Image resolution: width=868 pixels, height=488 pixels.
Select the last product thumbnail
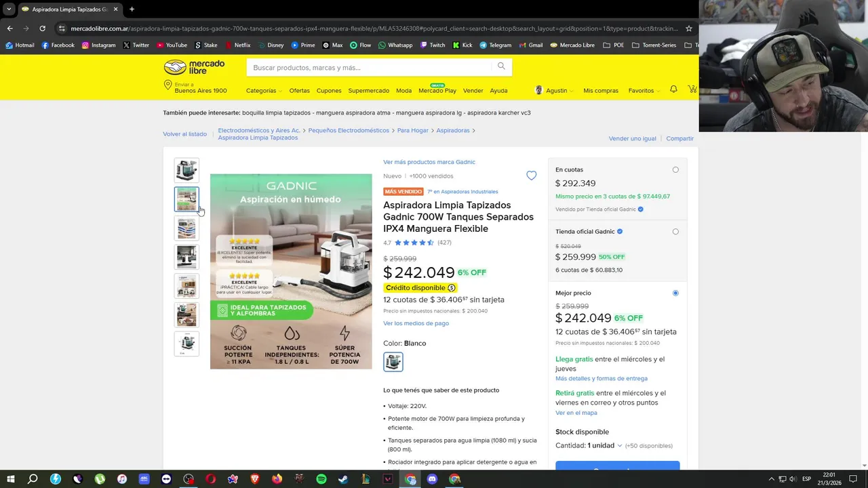pos(186,344)
